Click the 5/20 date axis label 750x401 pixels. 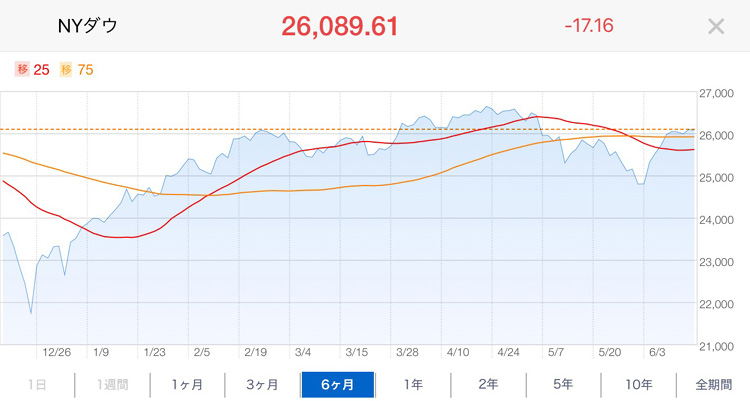[x=610, y=353]
